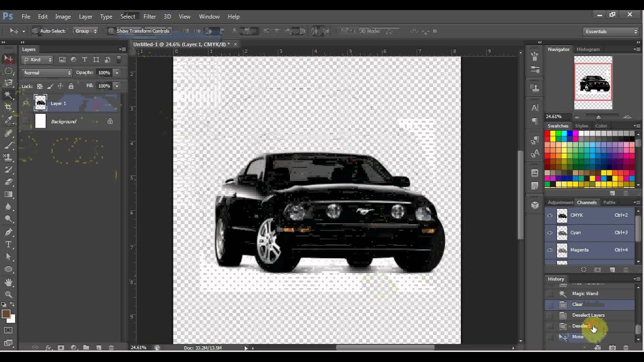
Task: Select the Healing Brush tool
Action: [9, 133]
